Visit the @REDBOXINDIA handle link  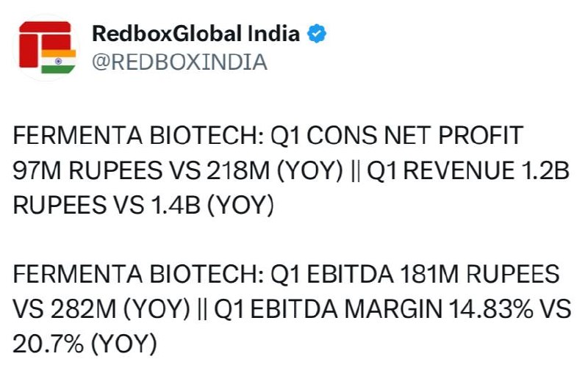point(179,62)
